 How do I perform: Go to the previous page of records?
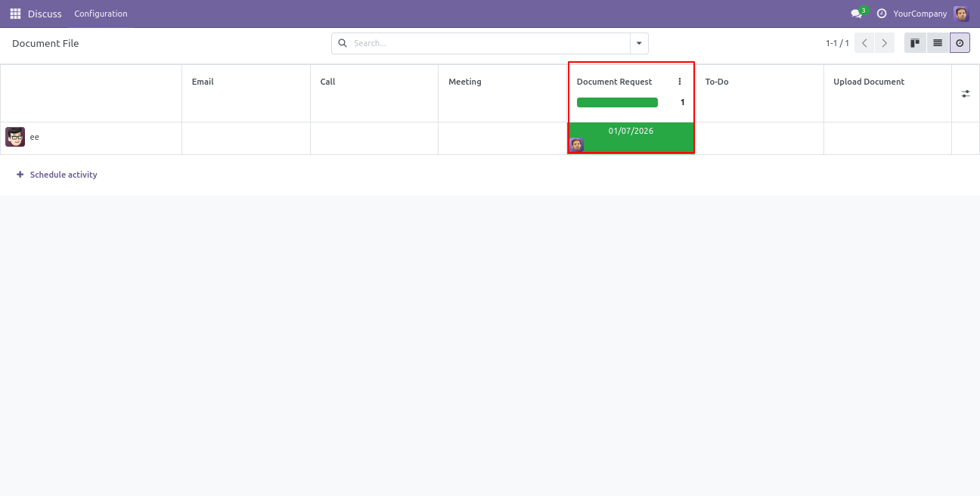tap(864, 43)
